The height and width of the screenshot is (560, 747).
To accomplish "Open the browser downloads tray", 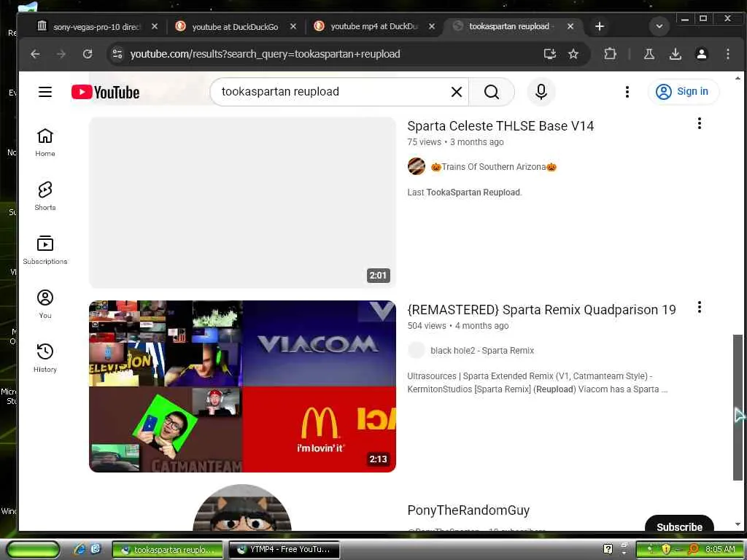I will 675,54.
